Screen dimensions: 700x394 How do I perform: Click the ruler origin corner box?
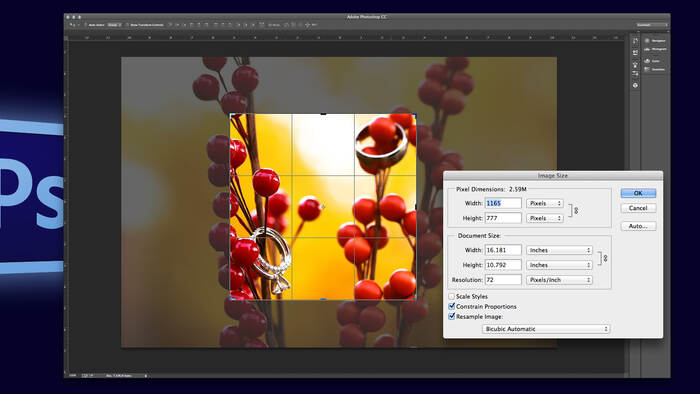pos(66,38)
